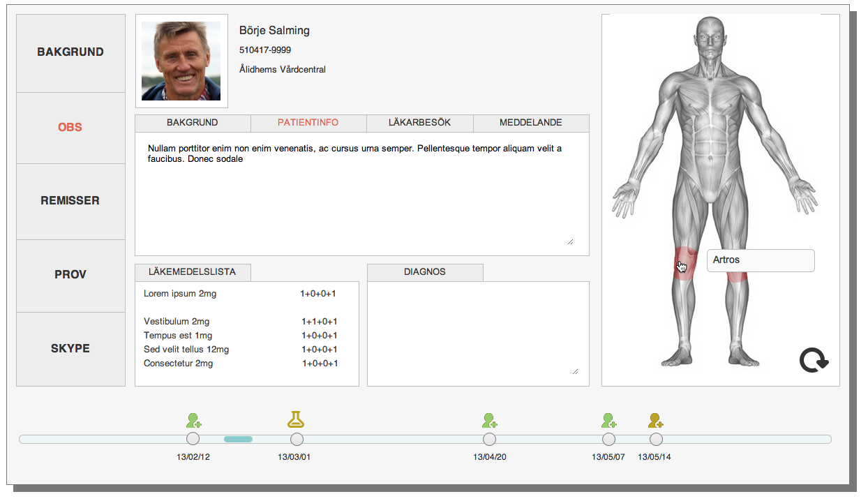Open the LÄKARBESÖK tab

[420, 123]
